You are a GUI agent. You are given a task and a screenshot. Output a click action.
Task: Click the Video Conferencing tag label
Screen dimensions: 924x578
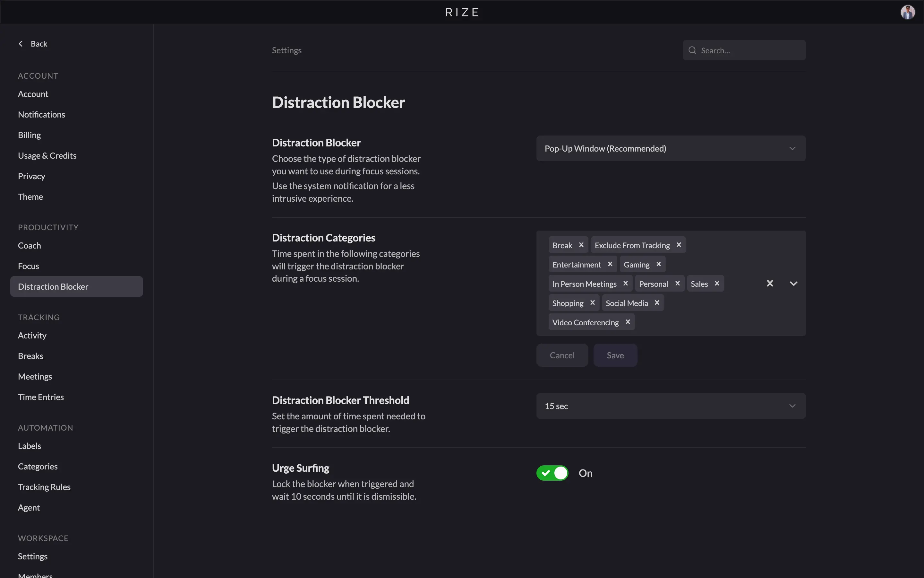(x=585, y=322)
